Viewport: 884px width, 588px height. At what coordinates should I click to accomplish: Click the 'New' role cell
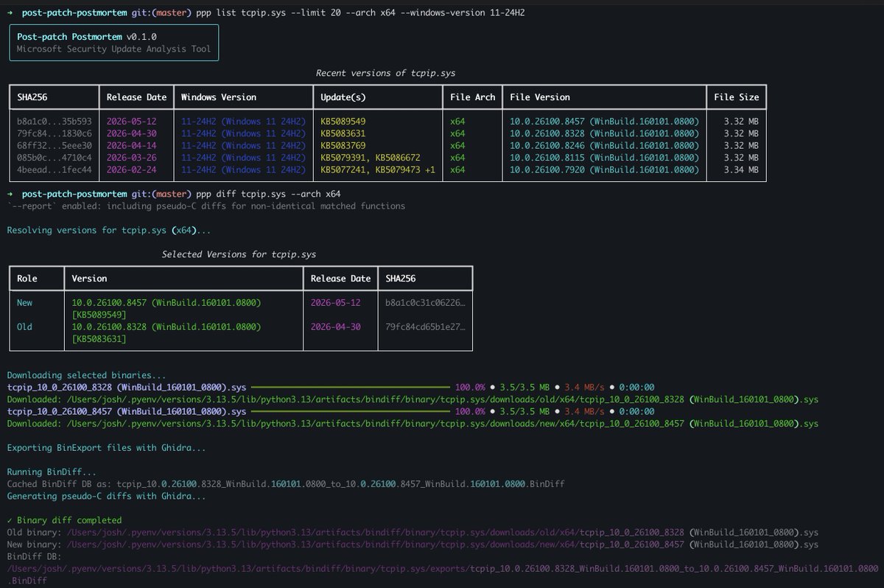point(24,303)
